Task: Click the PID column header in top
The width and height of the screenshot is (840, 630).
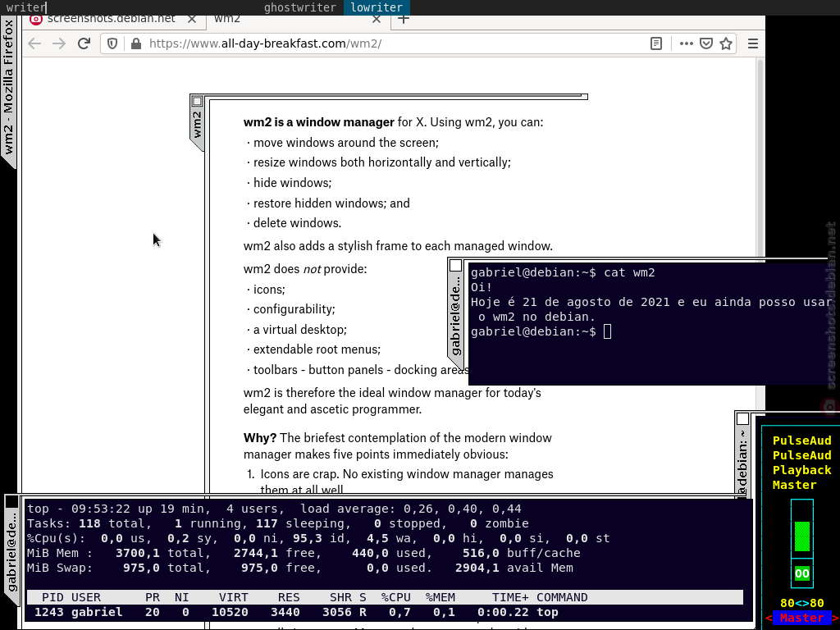Action: (53, 597)
